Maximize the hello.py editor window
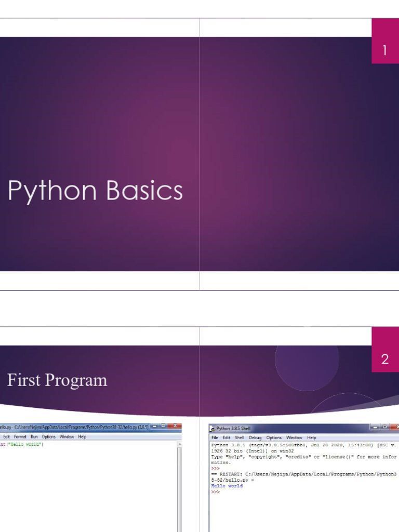 tap(163, 427)
